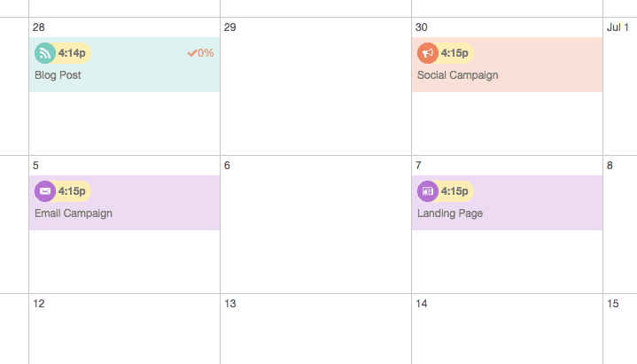Open the Landing Page event title

(x=450, y=213)
